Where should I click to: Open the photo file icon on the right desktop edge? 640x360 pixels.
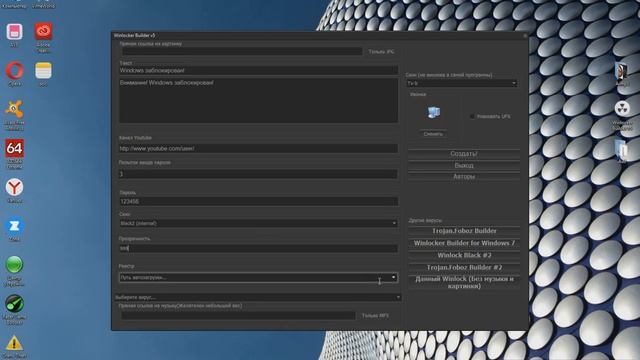[x=622, y=71]
